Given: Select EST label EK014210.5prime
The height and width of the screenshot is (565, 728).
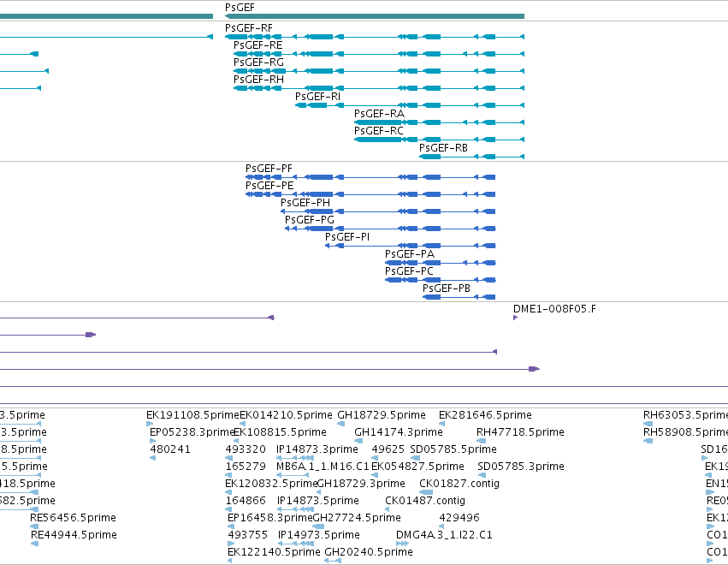Looking at the screenshot, I should click(x=286, y=415).
